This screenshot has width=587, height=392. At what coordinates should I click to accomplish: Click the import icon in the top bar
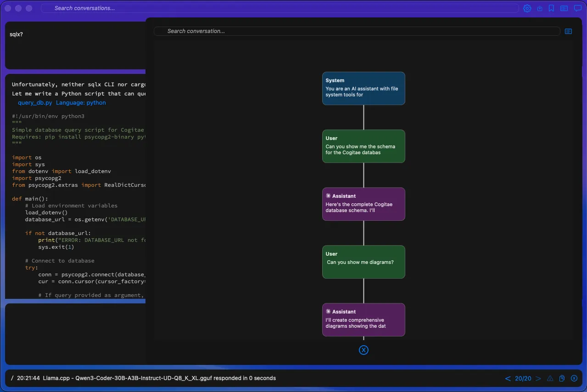pos(539,8)
